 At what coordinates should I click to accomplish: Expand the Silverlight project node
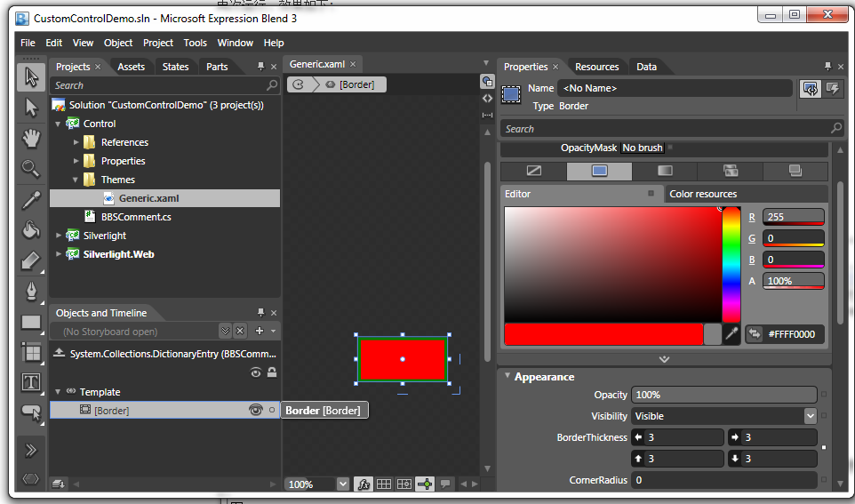59,236
